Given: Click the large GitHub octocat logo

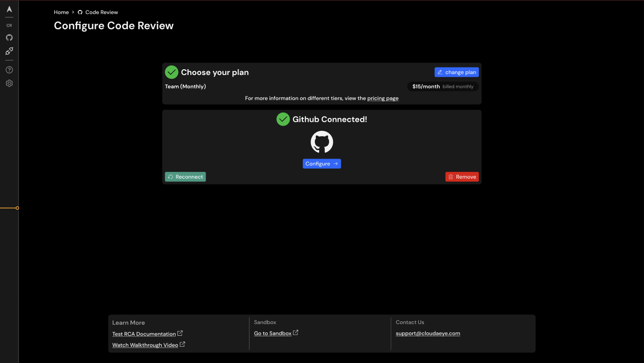Looking at the screenshot, I should 322,142.
